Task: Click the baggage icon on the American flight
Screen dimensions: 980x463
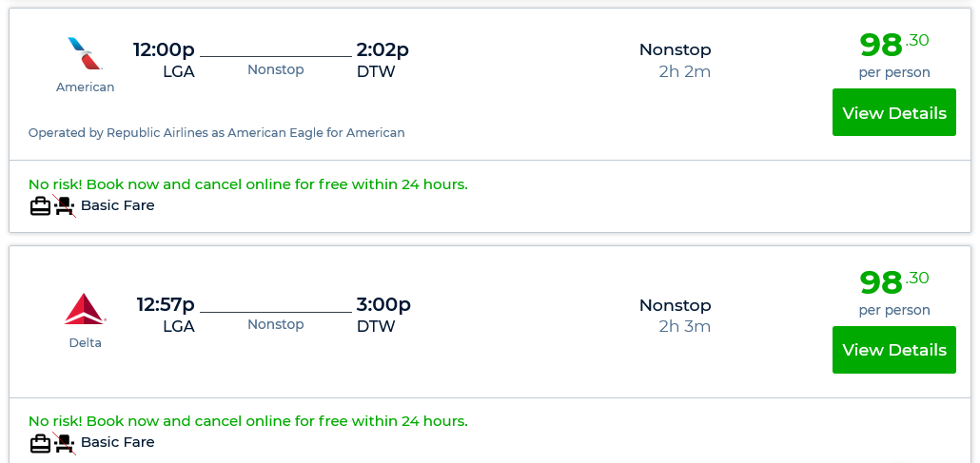Action: coord(40,205)
